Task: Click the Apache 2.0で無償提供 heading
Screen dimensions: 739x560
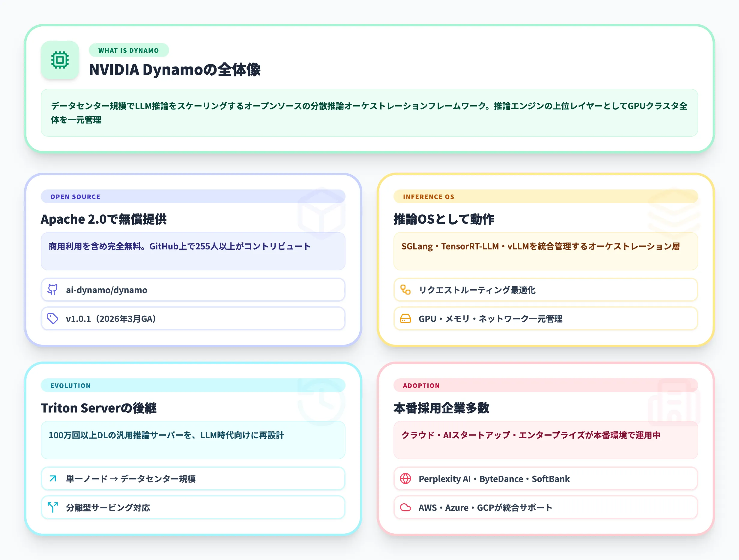Action: coord(103,219)
